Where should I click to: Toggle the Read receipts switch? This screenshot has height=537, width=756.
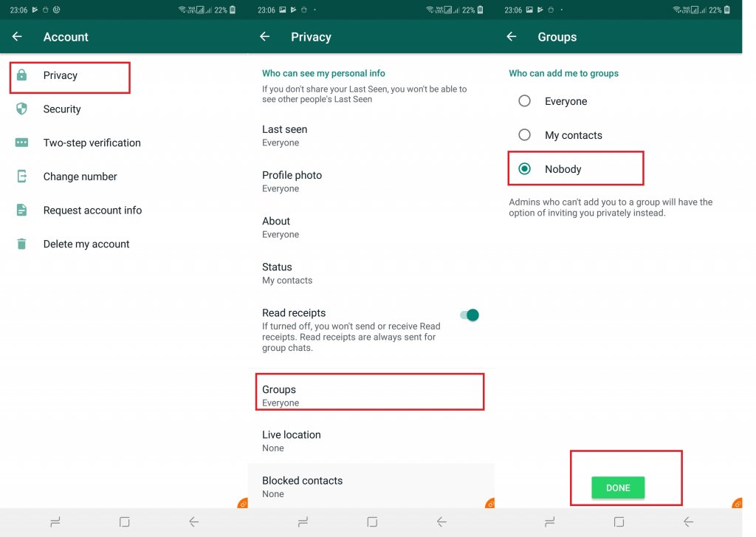(x=470, y=315)
